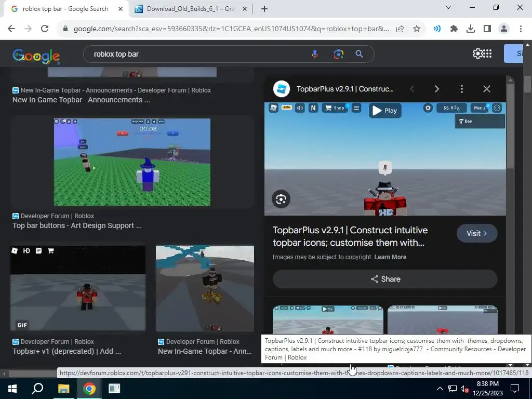The height and width of the screenshot is (399, 532).
Task: Start voice search with microphone
Action: pyautogui.click(x=315, y=54)
